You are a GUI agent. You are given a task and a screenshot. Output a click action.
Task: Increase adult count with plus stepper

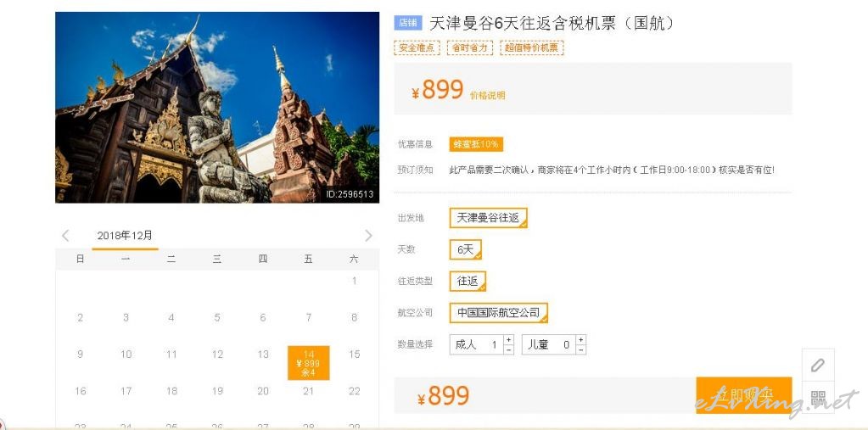click(x=509, y=339)
